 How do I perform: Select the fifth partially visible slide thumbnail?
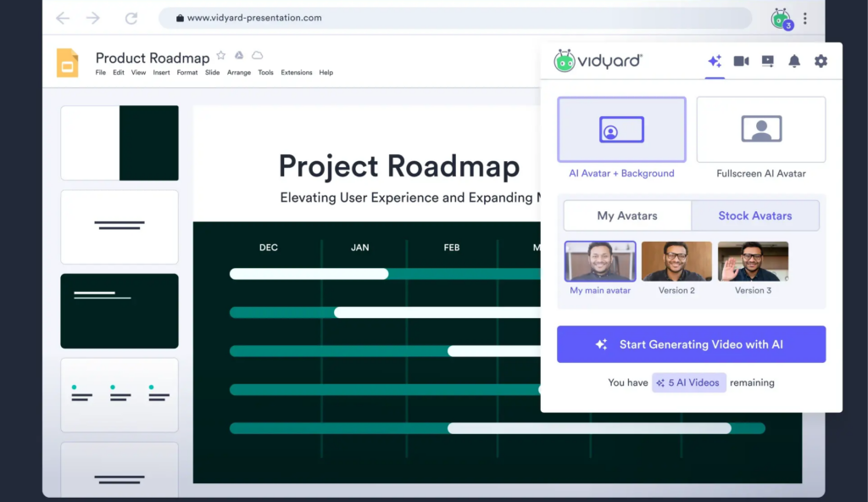point(120,470)
